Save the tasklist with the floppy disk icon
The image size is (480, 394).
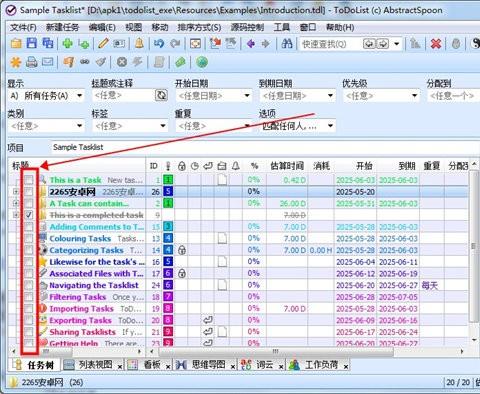pyautogui.click(x=32, y=43)
